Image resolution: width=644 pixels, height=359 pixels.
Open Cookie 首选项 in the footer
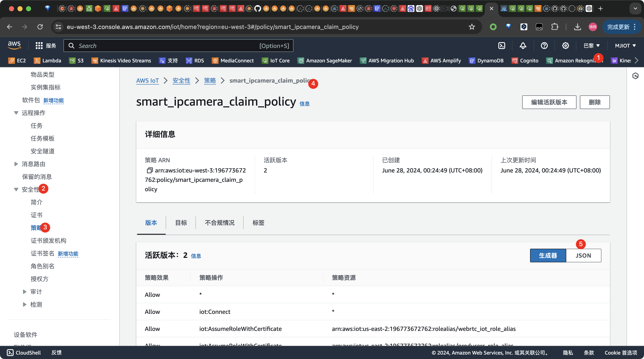(621, 352)
